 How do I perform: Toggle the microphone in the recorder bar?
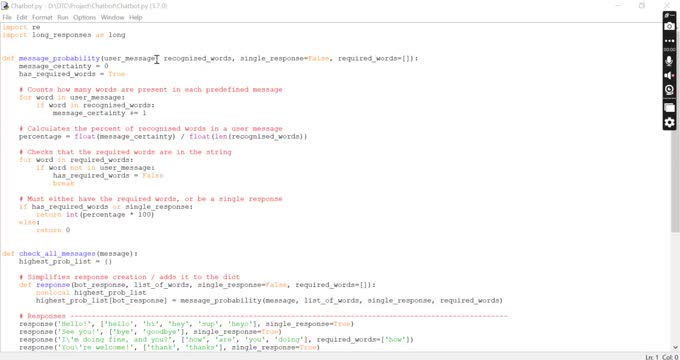point(669,61)
